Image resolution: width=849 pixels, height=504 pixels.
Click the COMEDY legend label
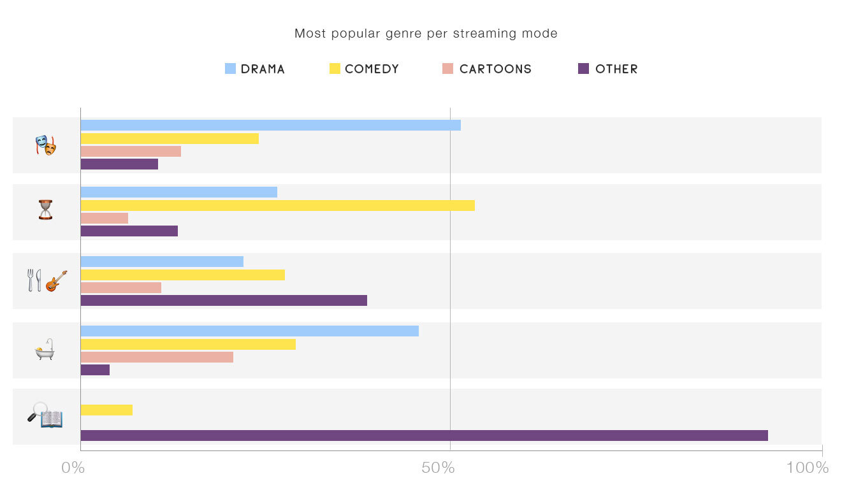click(372, 69)
